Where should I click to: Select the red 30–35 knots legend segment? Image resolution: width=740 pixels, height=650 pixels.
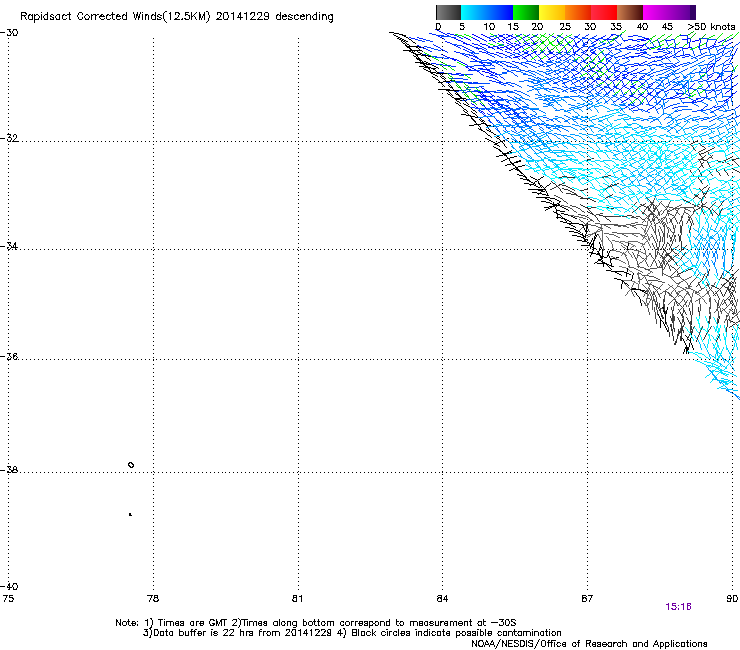(604, 12)
